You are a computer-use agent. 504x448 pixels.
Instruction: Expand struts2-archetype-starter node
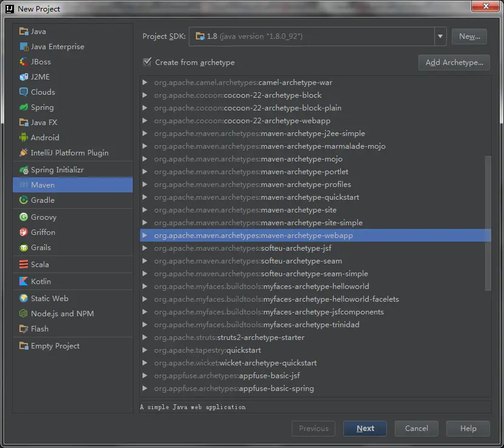(x=145, y=338)
